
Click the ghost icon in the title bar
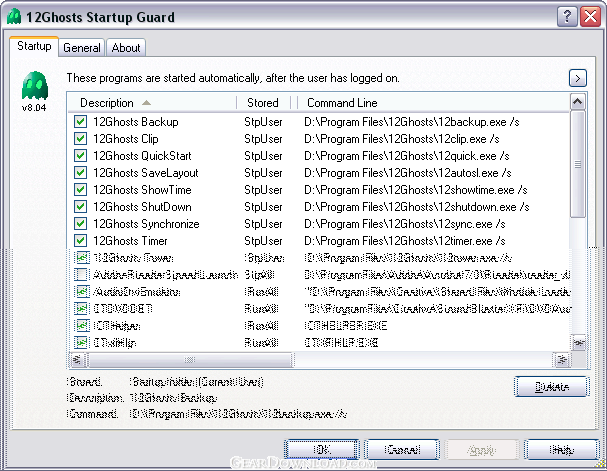(14, 17)
